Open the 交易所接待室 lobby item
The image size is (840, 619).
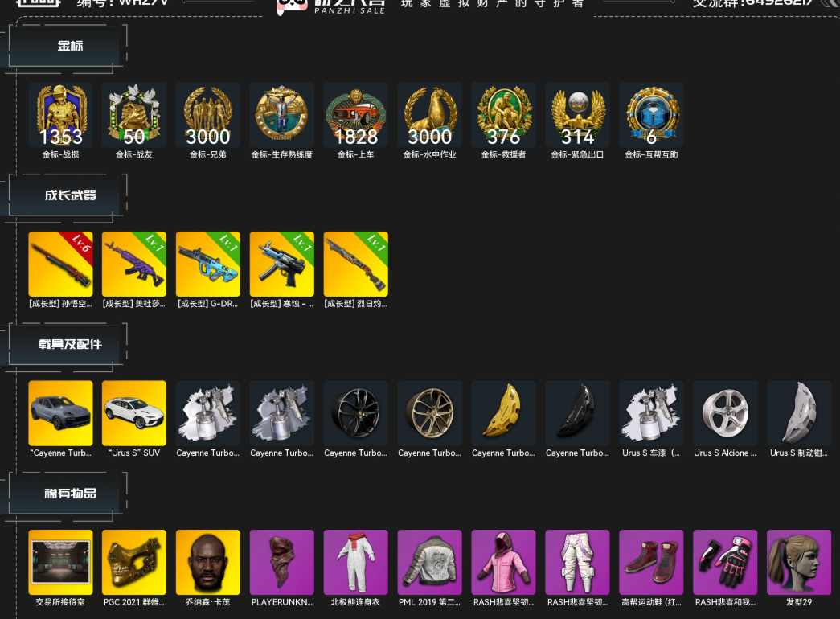(x=60, y=562)
